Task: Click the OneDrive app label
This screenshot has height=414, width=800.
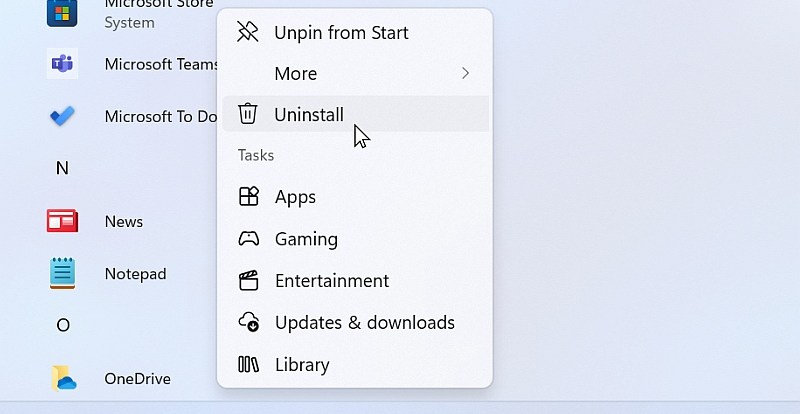Action: [137, 378]
